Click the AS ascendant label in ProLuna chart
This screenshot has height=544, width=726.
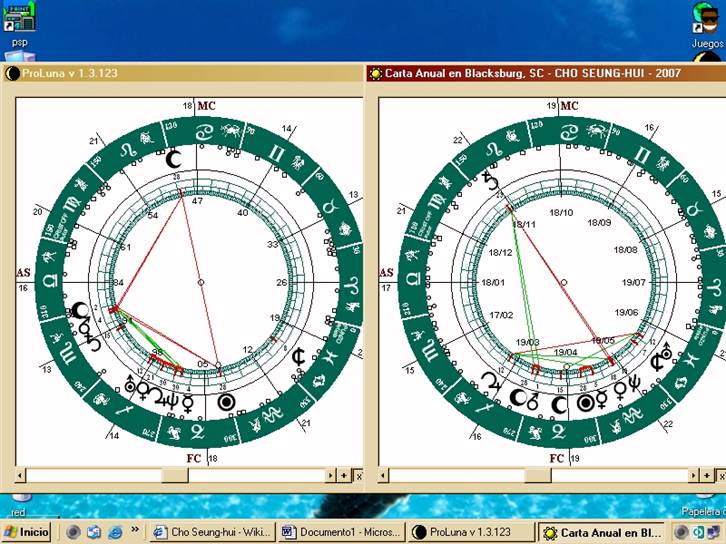[x=23, y=272]
